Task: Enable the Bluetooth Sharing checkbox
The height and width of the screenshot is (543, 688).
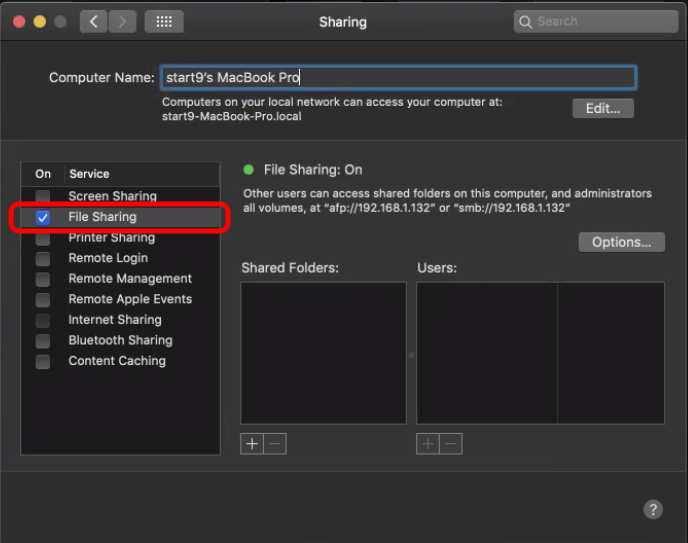Action: point(43,341)
